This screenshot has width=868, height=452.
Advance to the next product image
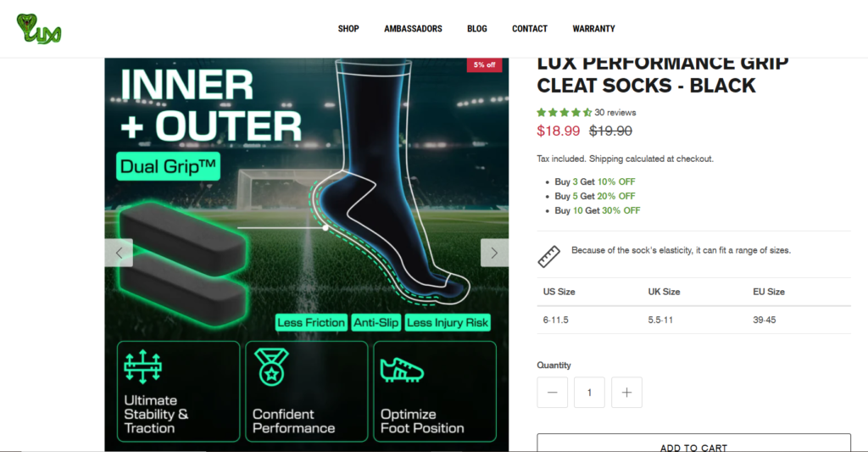click(494, 253)
